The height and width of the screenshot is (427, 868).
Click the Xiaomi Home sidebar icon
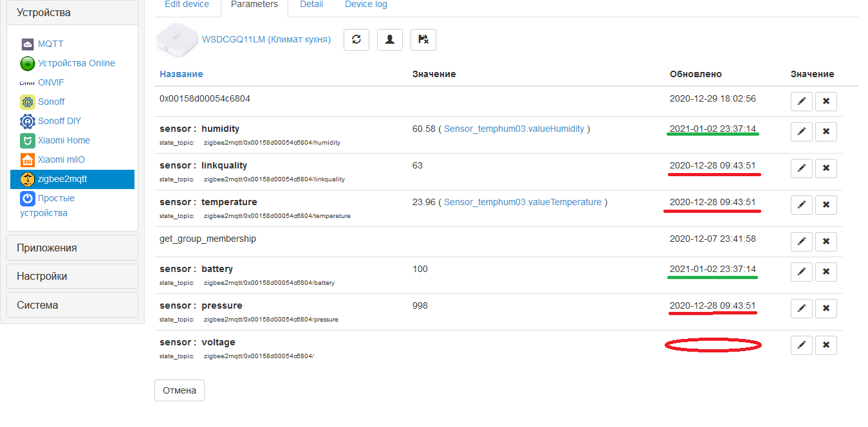(26, 140)
